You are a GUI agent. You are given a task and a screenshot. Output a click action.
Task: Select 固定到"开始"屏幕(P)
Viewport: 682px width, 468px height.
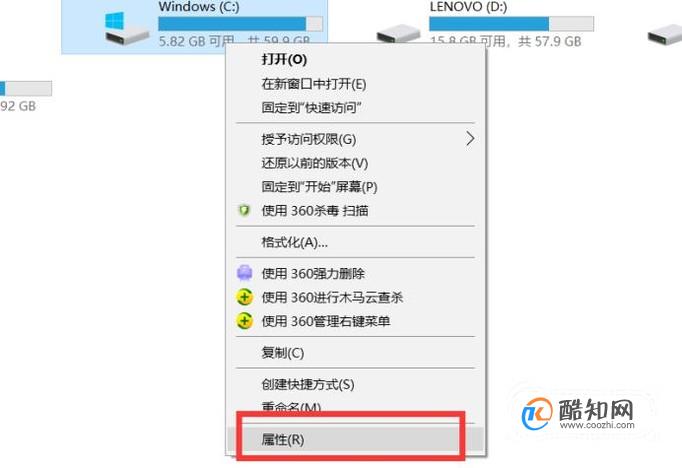(319, 187)
